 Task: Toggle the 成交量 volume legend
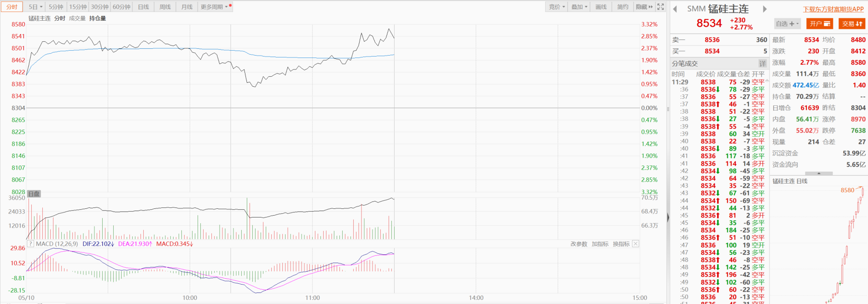coord(77,18)
